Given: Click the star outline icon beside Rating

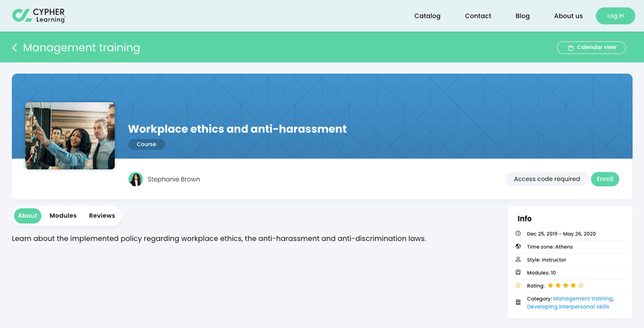Looking at the screenshot, I should (x=518, y=285).
